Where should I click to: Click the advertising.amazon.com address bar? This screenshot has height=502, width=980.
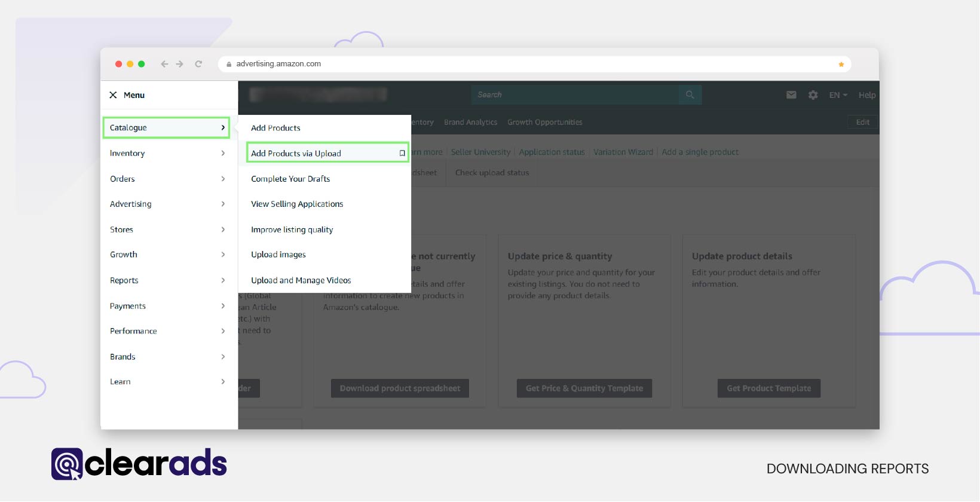[535, 64]
